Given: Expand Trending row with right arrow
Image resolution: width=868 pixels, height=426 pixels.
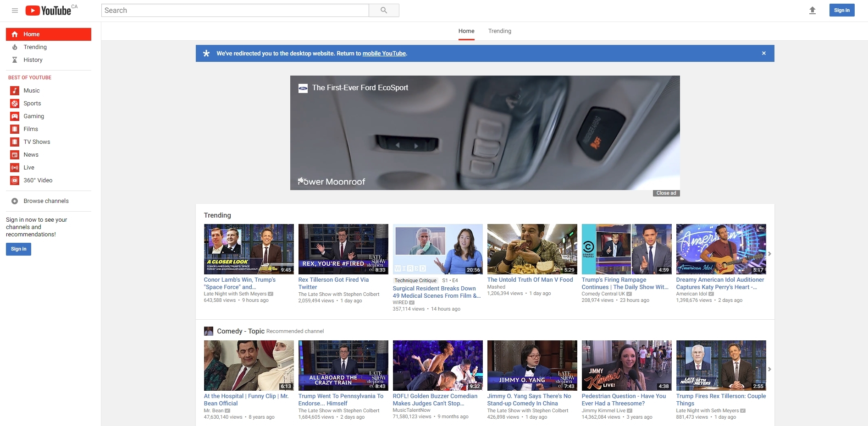Looking at the screenshot, I should (770, 254).
